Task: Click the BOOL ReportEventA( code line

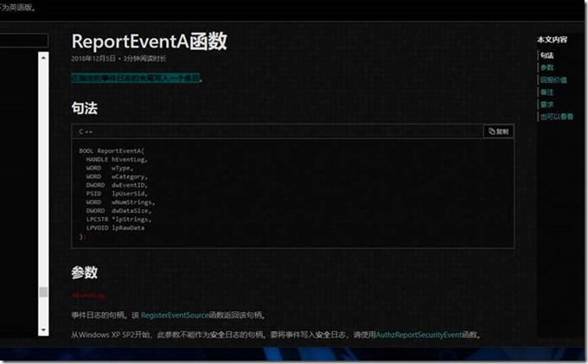Action: [112, 150]
